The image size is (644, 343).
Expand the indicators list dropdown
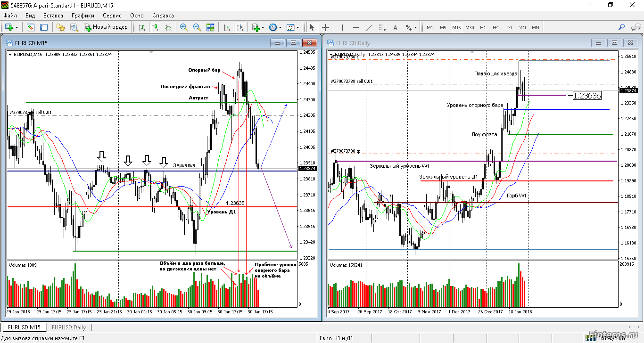pyautogui.click(x=263, y=27)
